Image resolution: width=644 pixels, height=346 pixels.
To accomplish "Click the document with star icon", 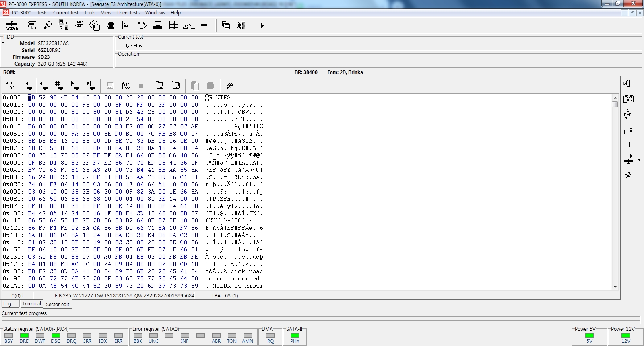I will click(10, 85).
